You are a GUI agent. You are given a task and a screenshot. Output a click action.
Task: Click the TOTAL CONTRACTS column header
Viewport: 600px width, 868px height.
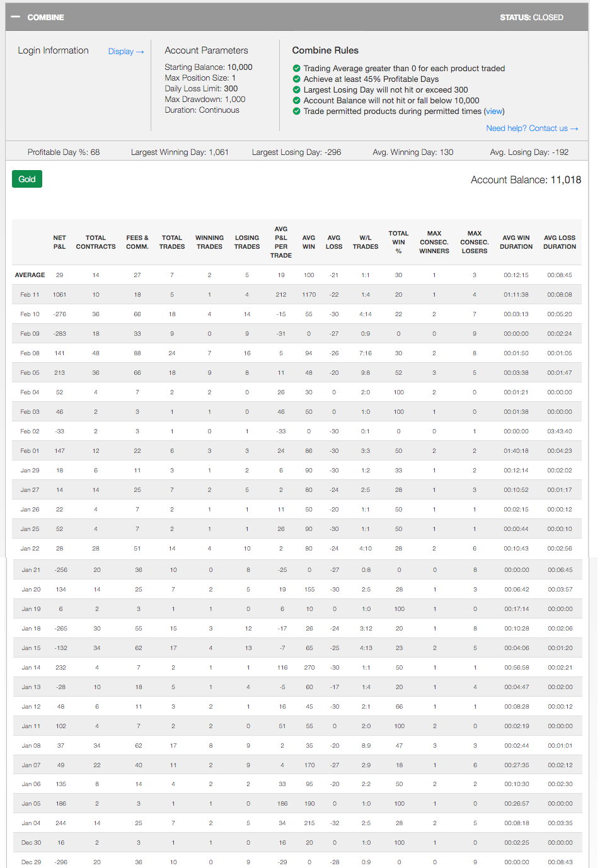click(x=96, y=243)
